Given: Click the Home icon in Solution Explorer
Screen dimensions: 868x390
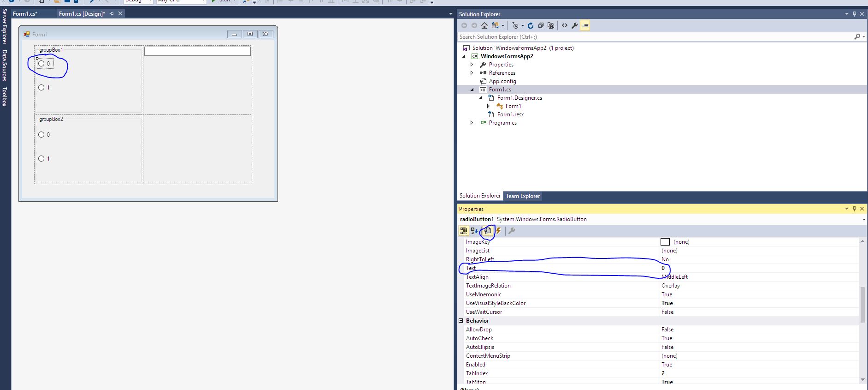Looking at the screenshot, I should tap(484, 26).
